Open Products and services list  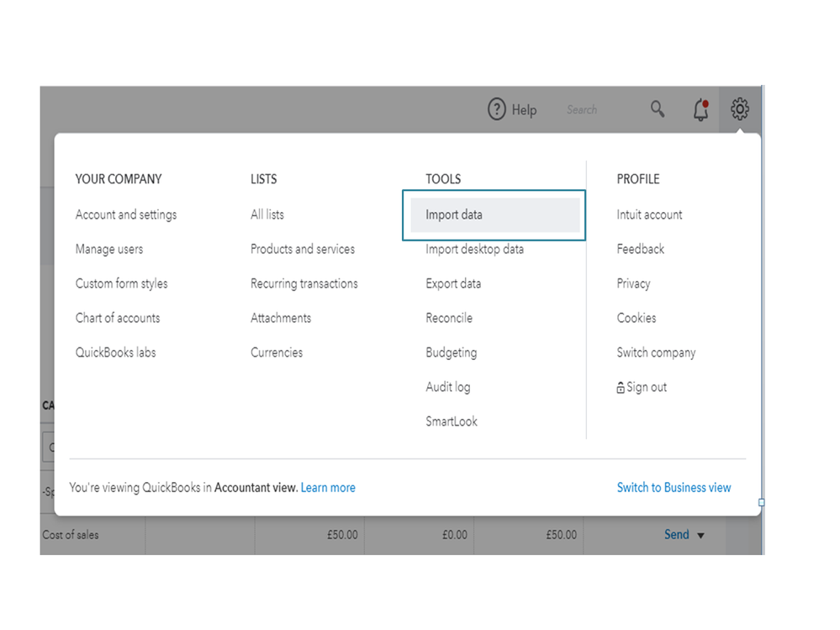303,249
